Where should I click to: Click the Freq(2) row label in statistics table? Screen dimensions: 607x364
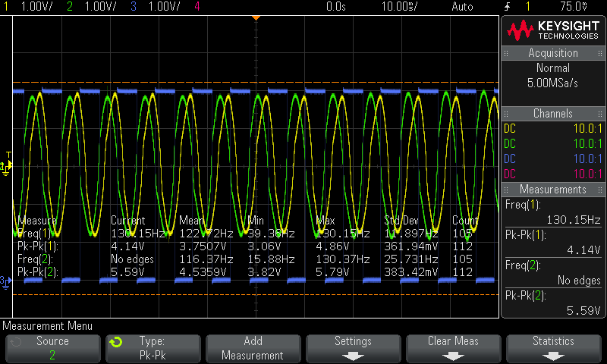[34, 259]
